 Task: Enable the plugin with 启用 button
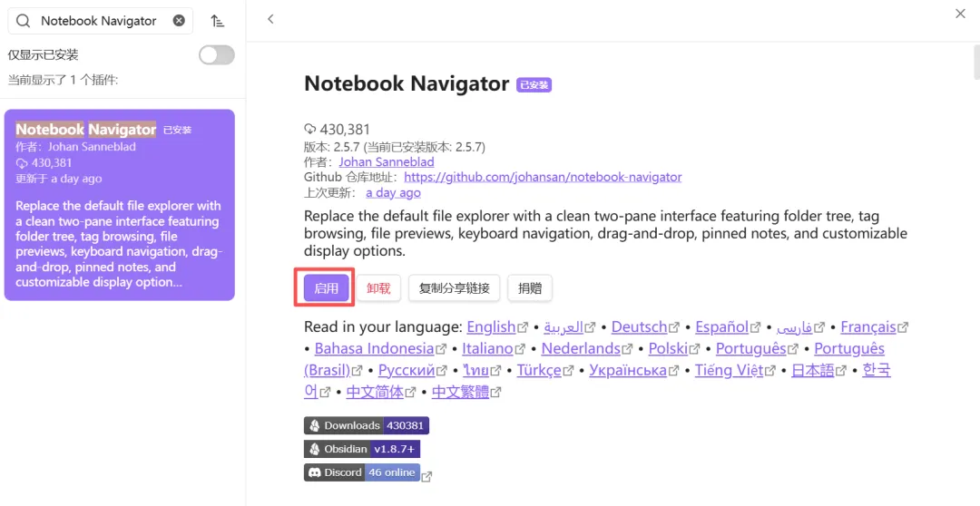(x=327, y=288)
